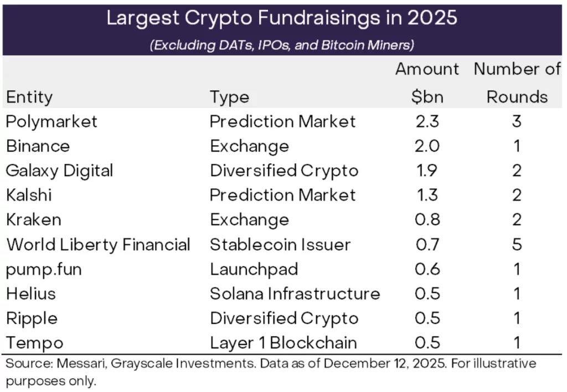The image size is (567, 392).
Task: Click the Kalshi entity name
Action: coord(29,195)
